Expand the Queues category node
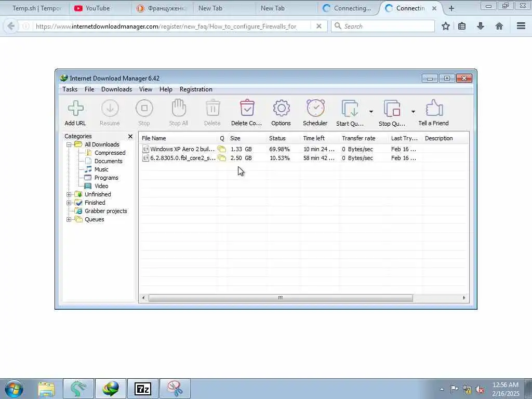Image resolution: width=532 pixels, height=399 pixels. click(69, 220)
